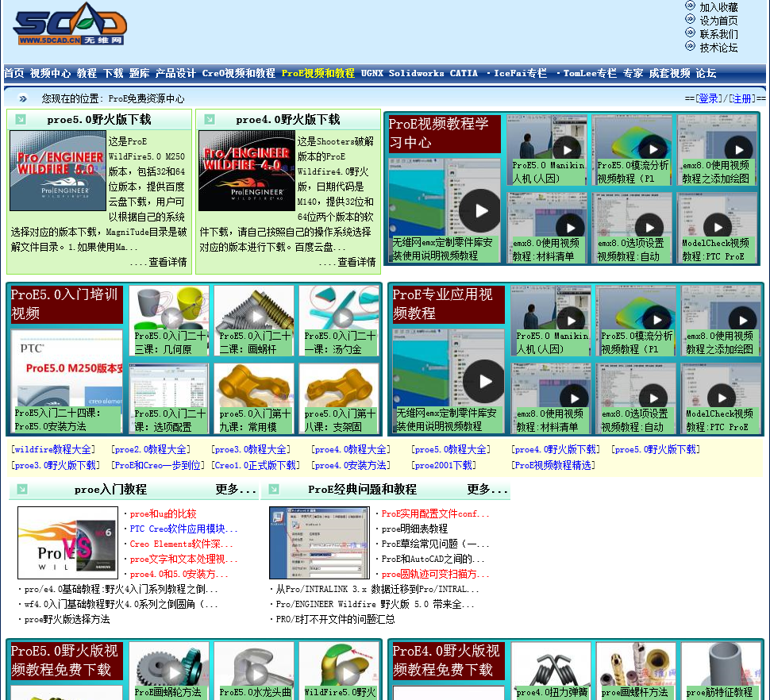The image size is (770, 700).
Task: Click 查看详情 under proe4.0野火版下载
Action: pyautogui.click(x=356, y=262)
